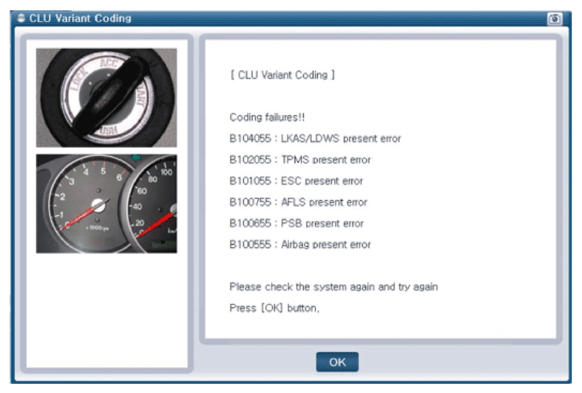
Task: Select the B100555 Airbag present error line
Action: [300, 244]
